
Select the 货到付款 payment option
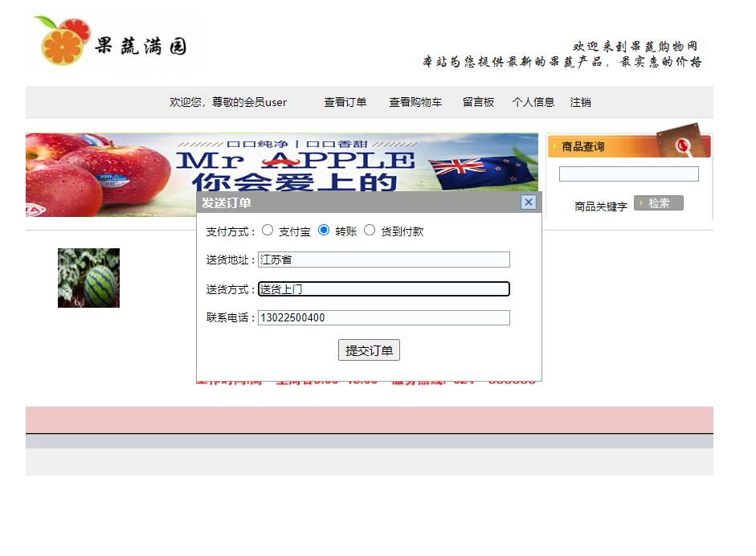(370, 230)
